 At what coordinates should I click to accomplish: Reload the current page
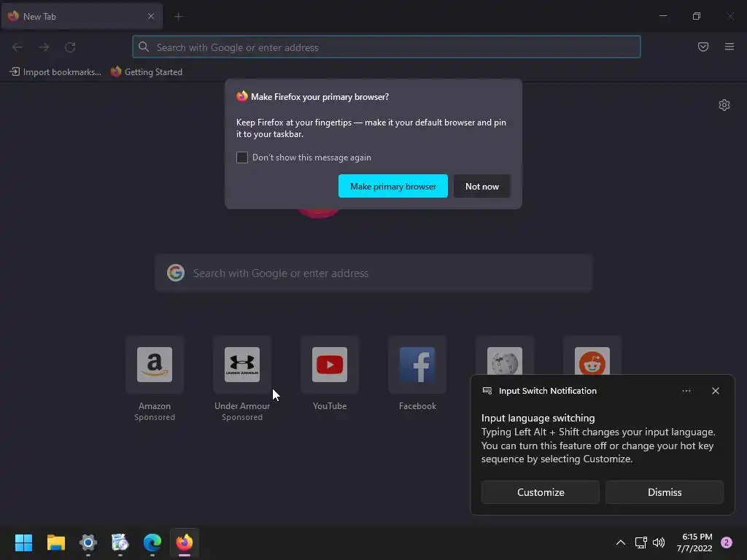70,47
